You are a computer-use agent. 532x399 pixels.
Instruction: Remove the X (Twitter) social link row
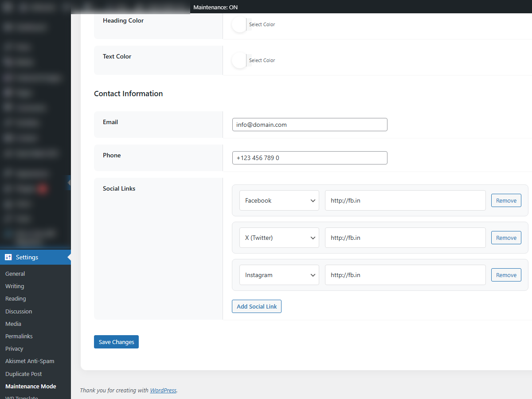click(x=506, y=238)
